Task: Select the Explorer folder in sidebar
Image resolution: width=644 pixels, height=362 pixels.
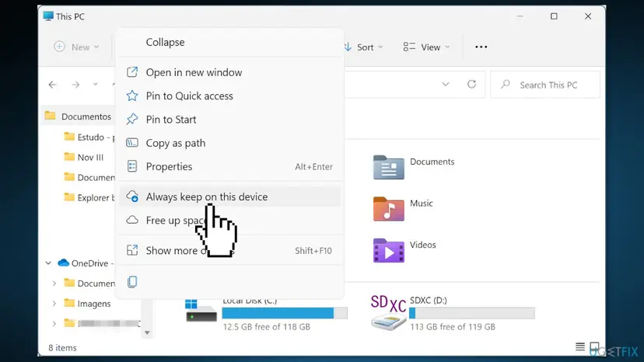Action: click(x=89, y=197)
